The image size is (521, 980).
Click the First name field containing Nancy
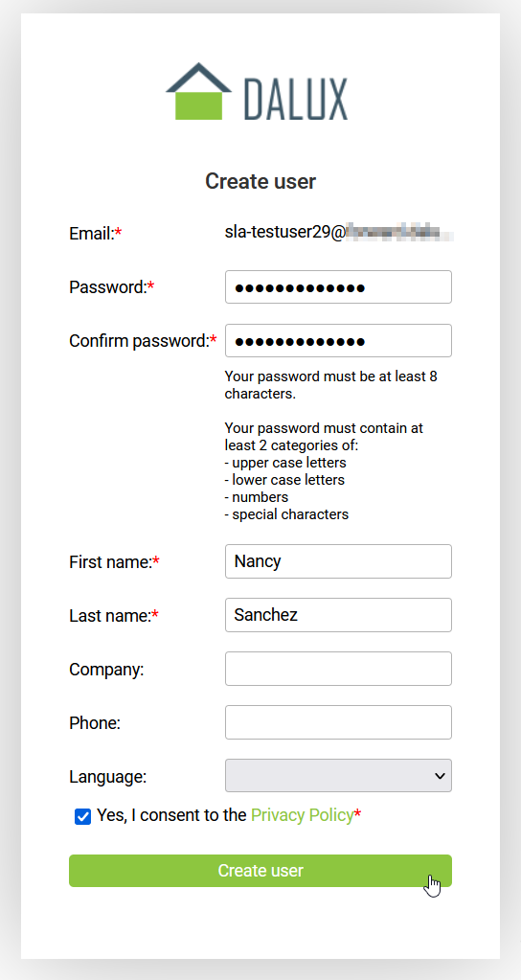[338, 561]
